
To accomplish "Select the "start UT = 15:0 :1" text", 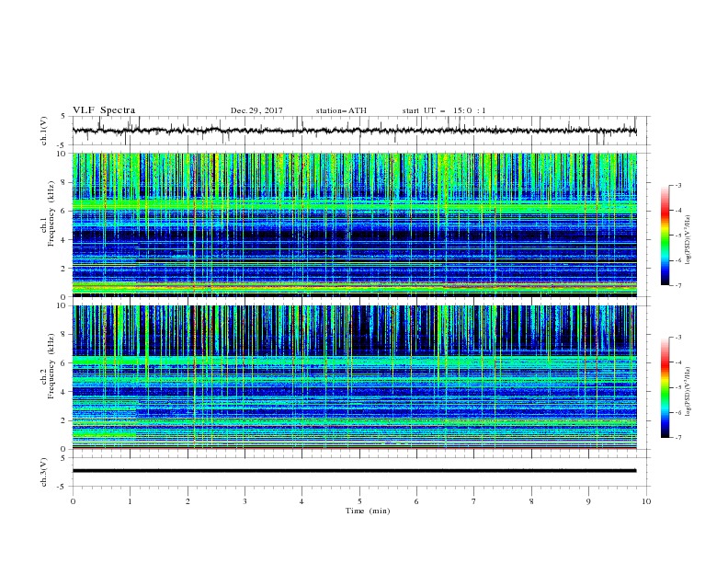I will coord(444,110).
